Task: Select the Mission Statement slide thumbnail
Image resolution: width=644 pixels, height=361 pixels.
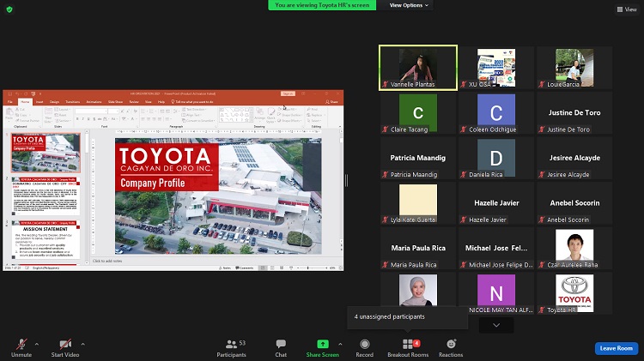Action: click(46, 239)
